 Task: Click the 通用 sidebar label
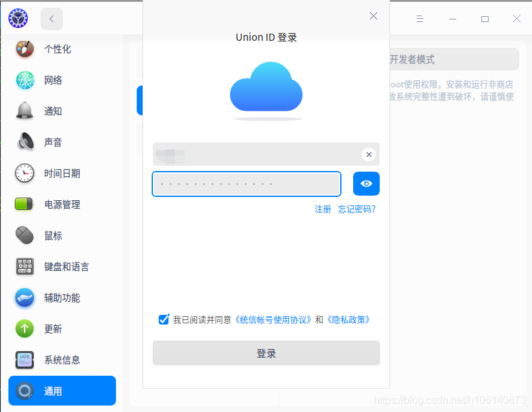(x=53, y=391)
